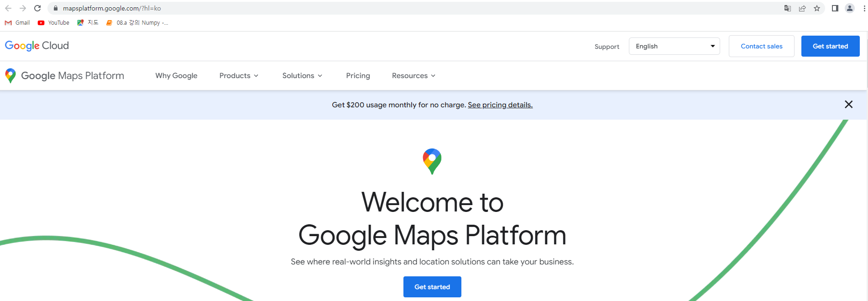Open the Pricing menu item
868x301 pixels.
[358, 76]
